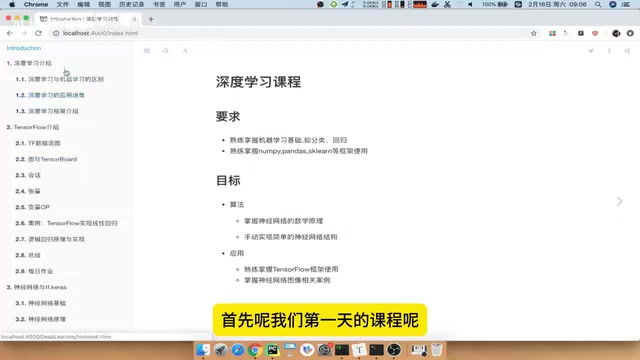
Task: Open the 视图 menu
Action: (x=104, y=4)
